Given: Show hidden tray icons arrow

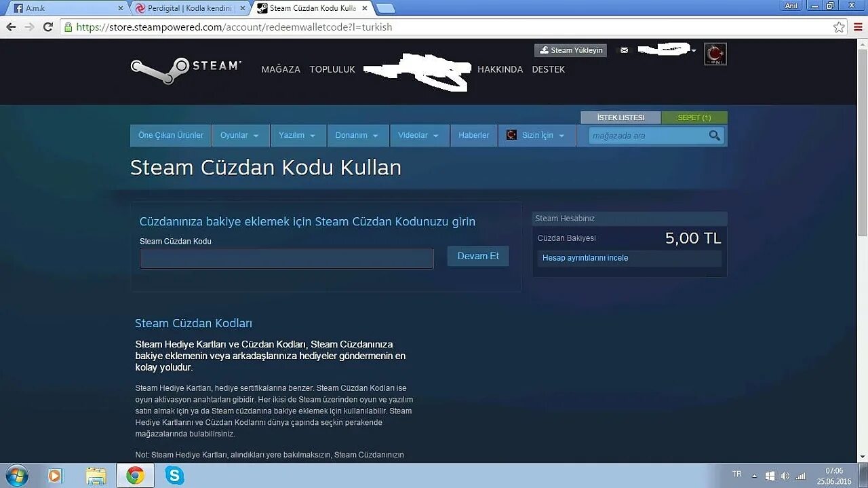Looking at the screenshot, I should point(754,476).
